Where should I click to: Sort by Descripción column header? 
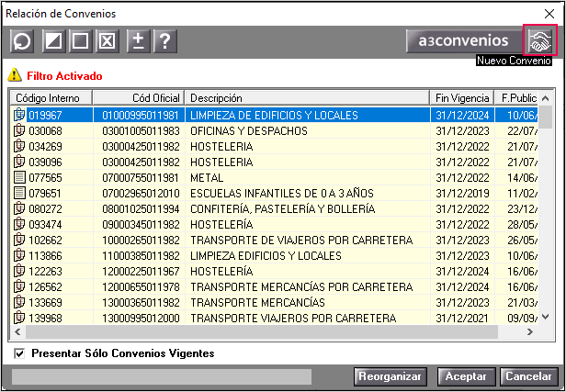point(307,97)
